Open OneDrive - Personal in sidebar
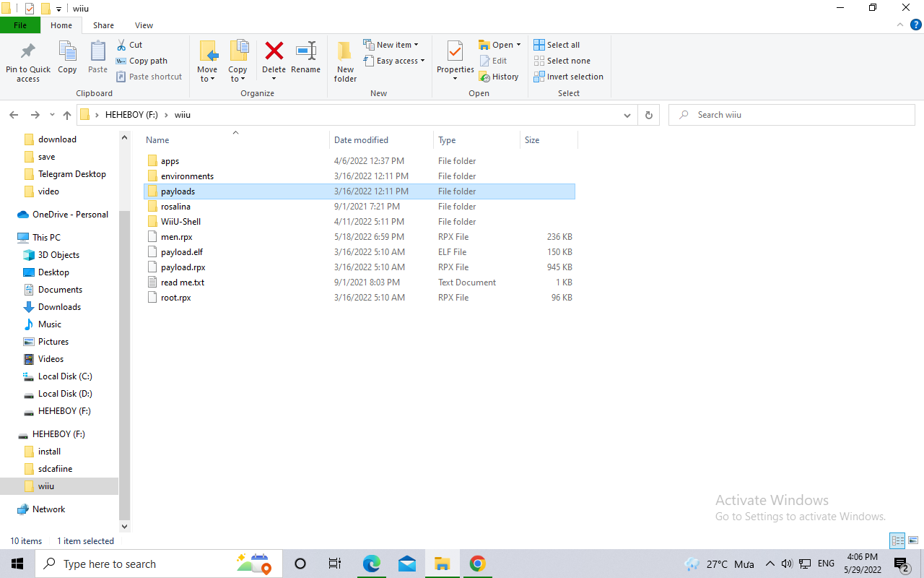The image size is (924, 578). 70,215
